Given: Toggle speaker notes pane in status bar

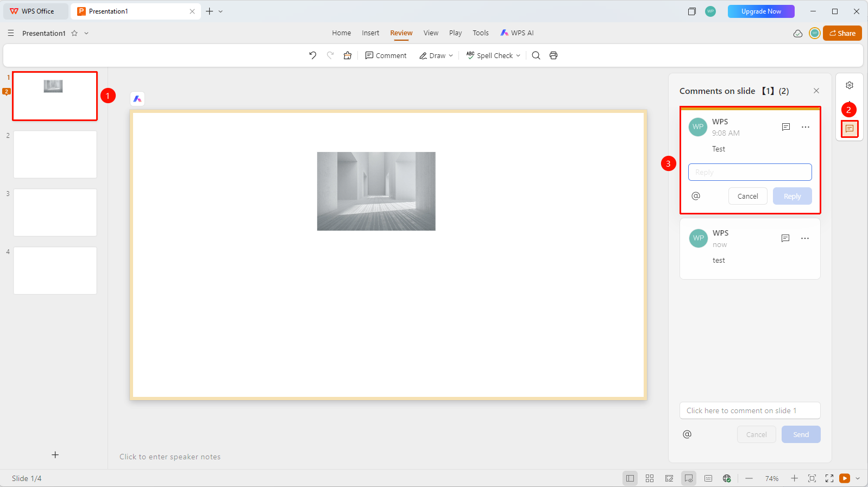Looking at the screenshot, I should [708, 478].
